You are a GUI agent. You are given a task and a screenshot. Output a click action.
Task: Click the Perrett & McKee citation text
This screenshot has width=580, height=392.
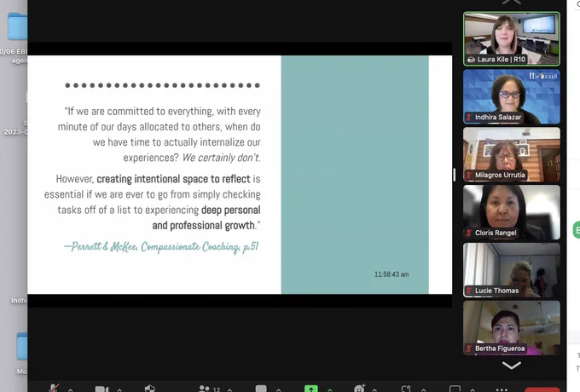click(161, 247)
